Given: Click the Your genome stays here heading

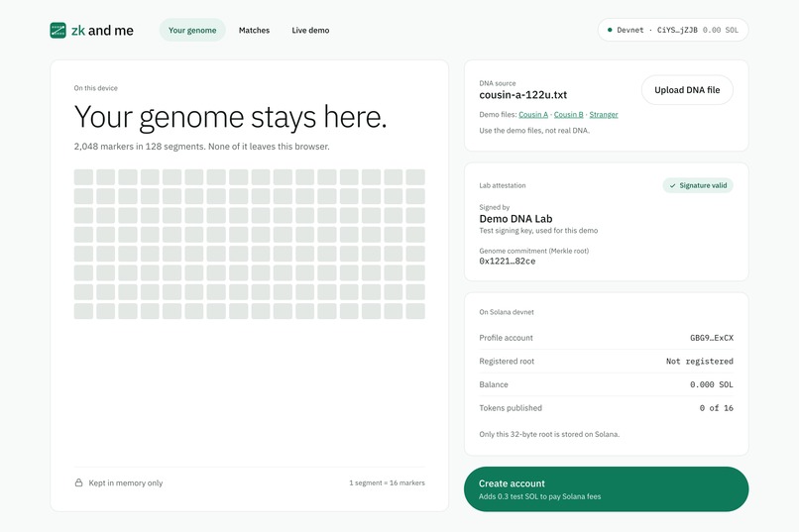Looking at the screenshot, I should [x=230, y=117].
